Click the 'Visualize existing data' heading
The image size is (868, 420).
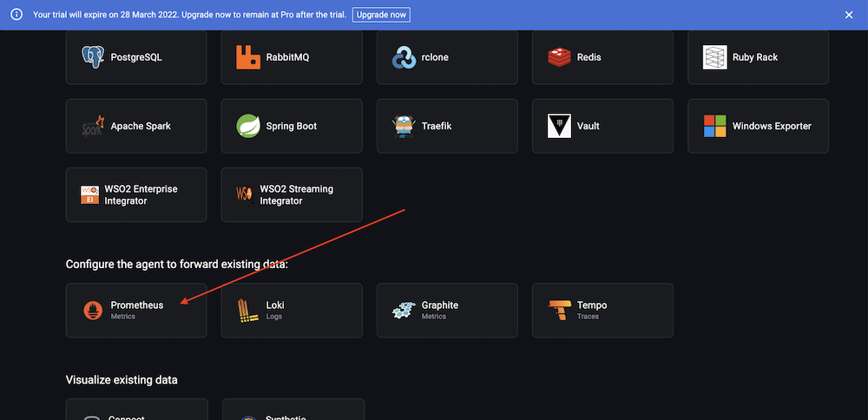click(122, 380)
